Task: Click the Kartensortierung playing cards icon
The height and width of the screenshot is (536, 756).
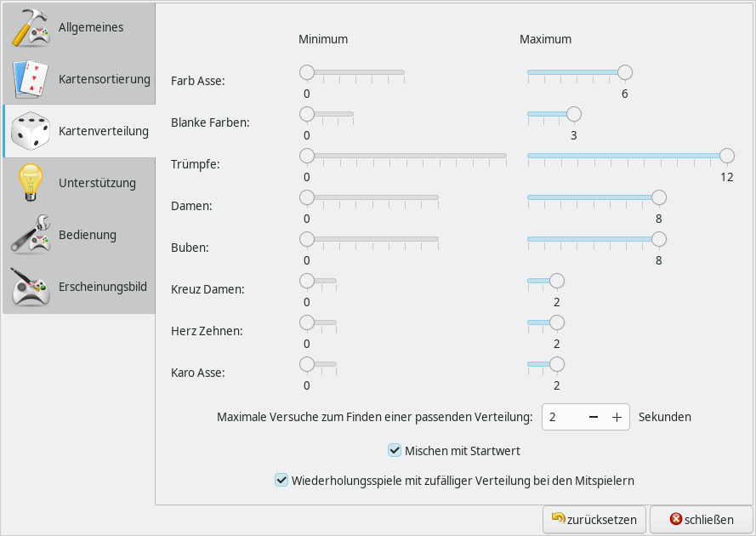Action: 31,79
